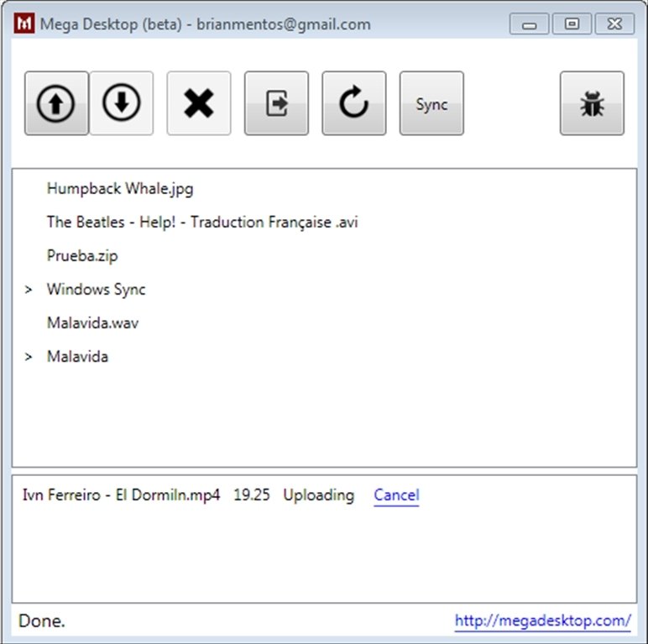Click the Done. status bar text
Viewport: 648px width, 644px height.
tap(42, 620)
